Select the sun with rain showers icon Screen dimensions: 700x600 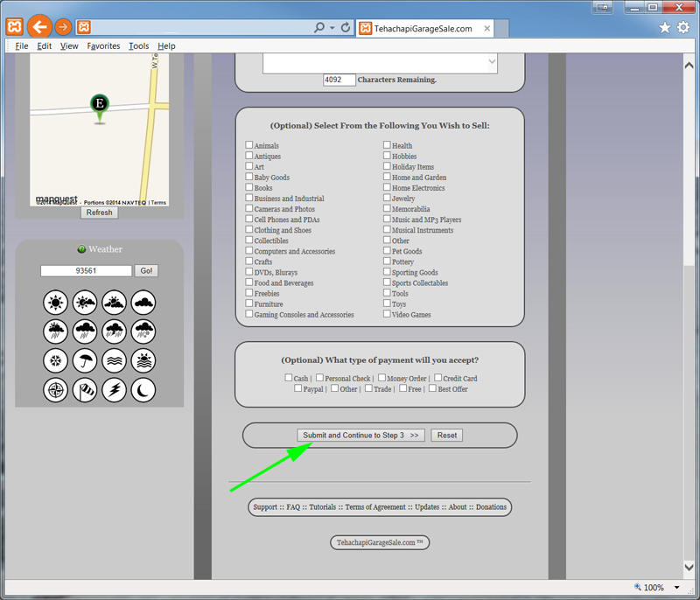pos(55,331)
